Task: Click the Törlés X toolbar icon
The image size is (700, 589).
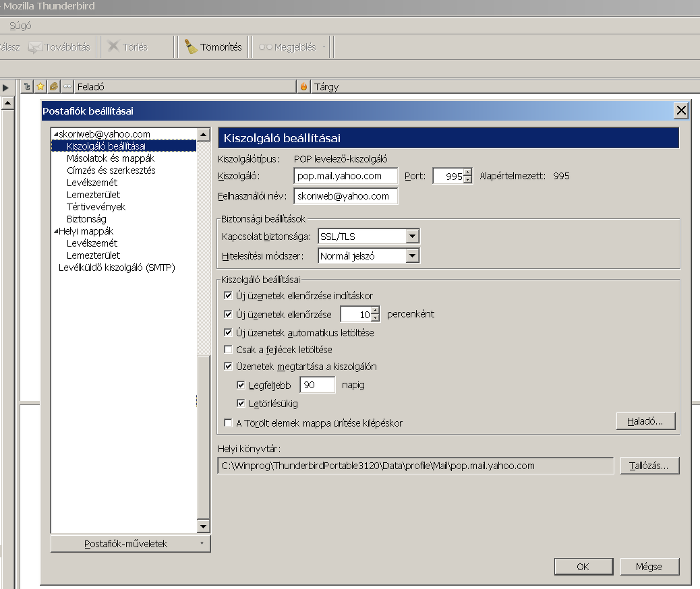Action: click(114, 46)
